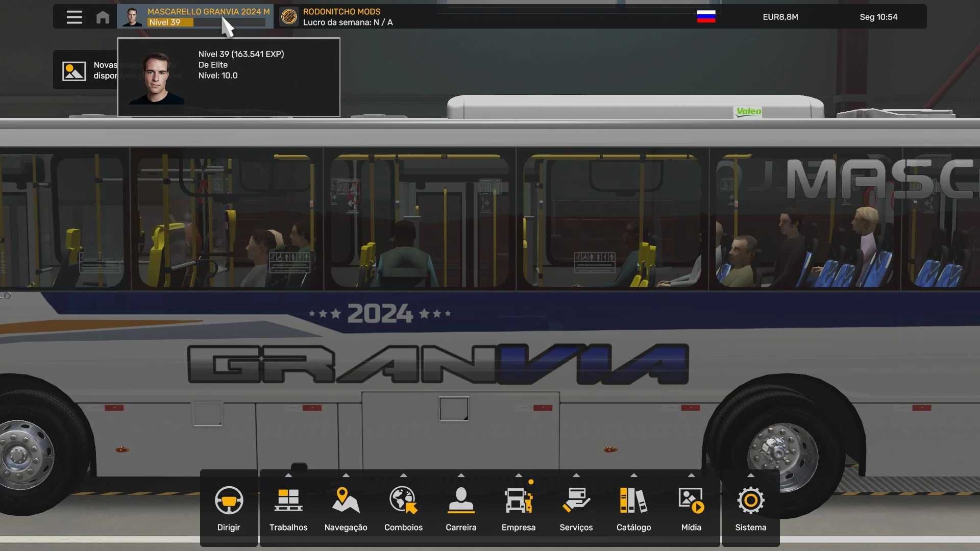Expand the arrow above Trabalhos

[x=288, y=475]
